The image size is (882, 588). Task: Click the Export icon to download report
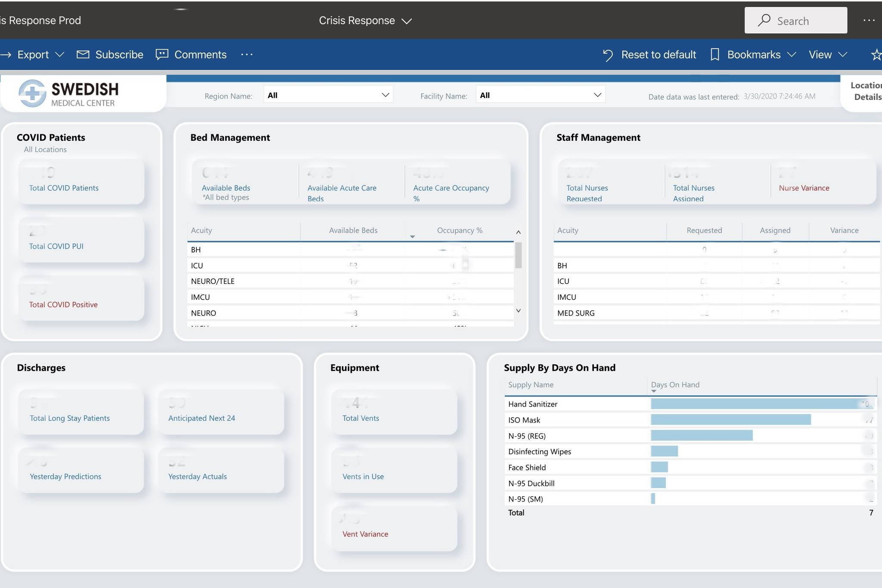[x=32, y=54]
